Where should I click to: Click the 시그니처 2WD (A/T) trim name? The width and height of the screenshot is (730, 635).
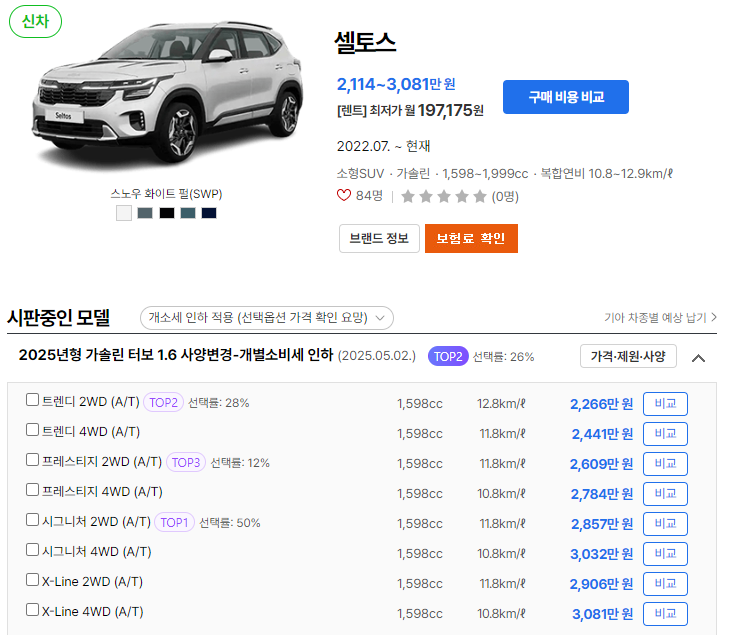point(96,522)
